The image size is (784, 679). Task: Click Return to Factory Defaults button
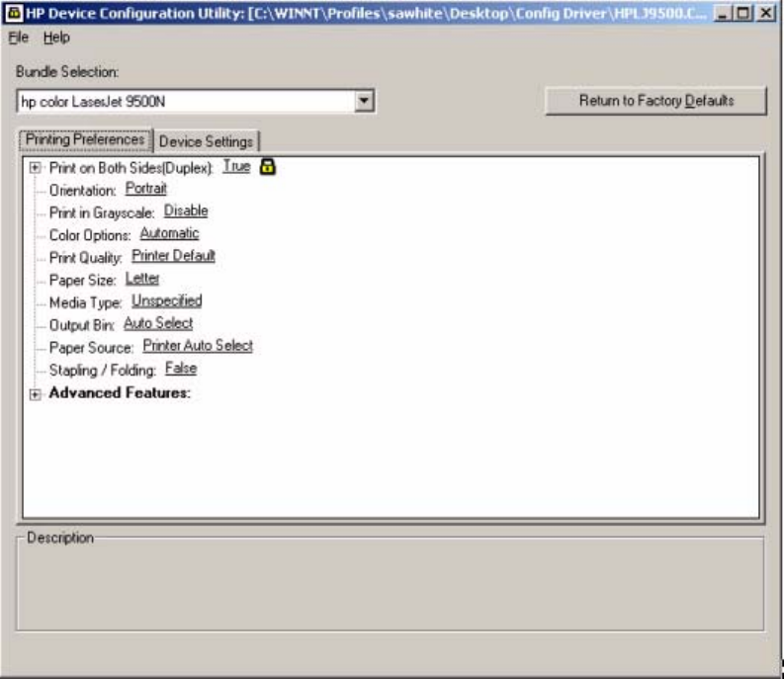656,101
